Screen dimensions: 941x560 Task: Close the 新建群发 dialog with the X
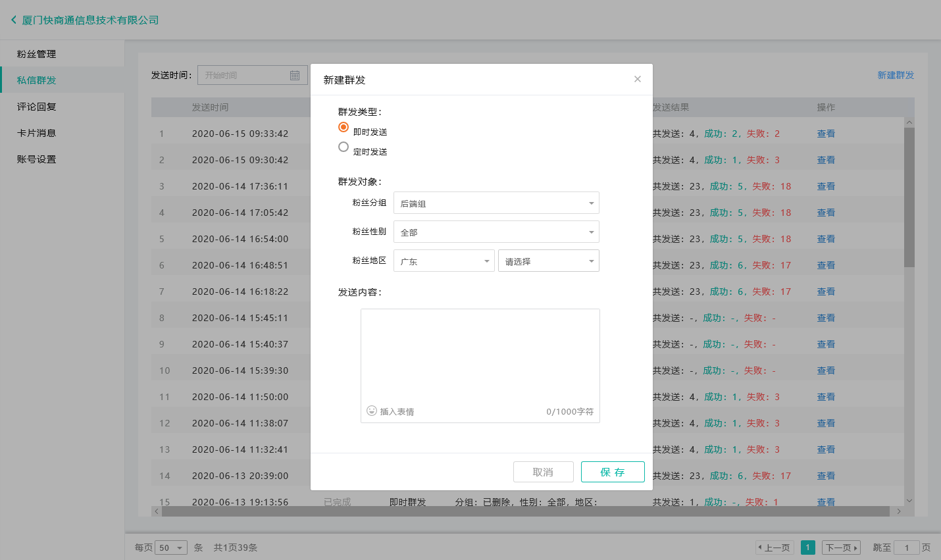tap(637, 78)
